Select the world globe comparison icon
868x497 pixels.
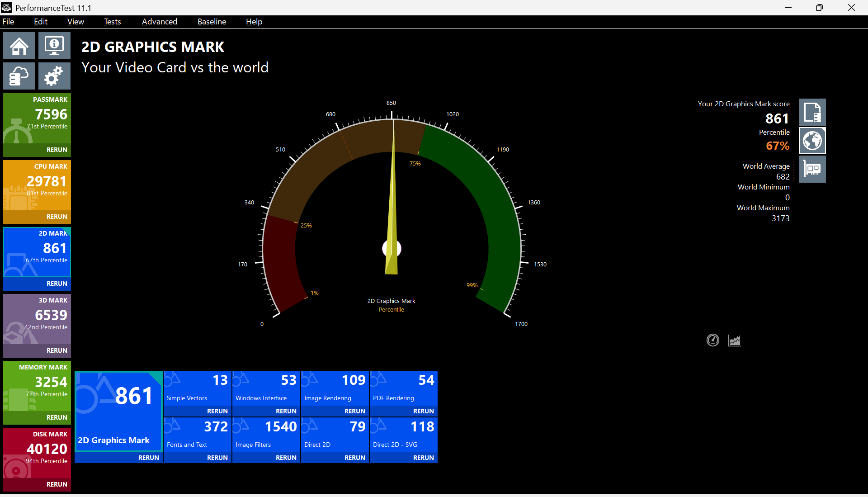(x=812, y=141)
